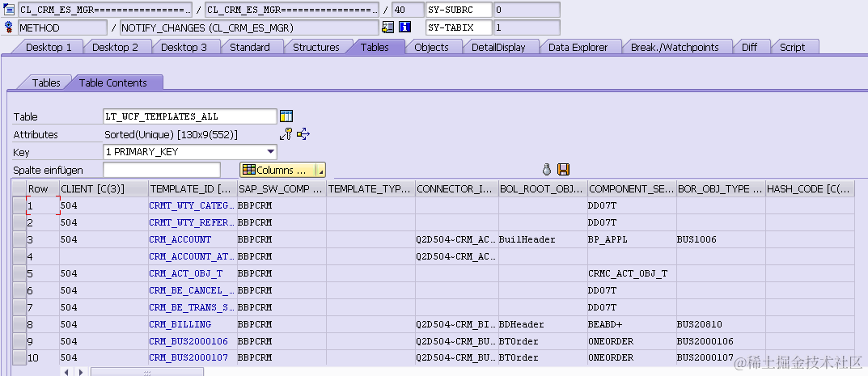Click the right scroll arrow below the table
Viewport: 868px width, 376px height.
pyautogui.click(x=81, y=373)
